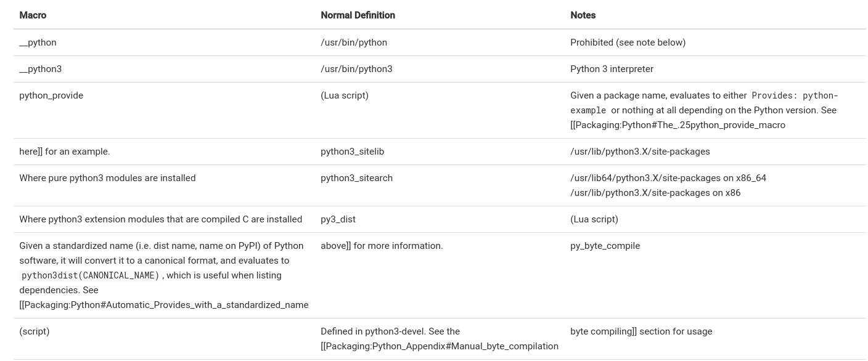The height and width of the screenshot is (361, 868).
Task: Click the Notes column header
Action: click(583, 15)
